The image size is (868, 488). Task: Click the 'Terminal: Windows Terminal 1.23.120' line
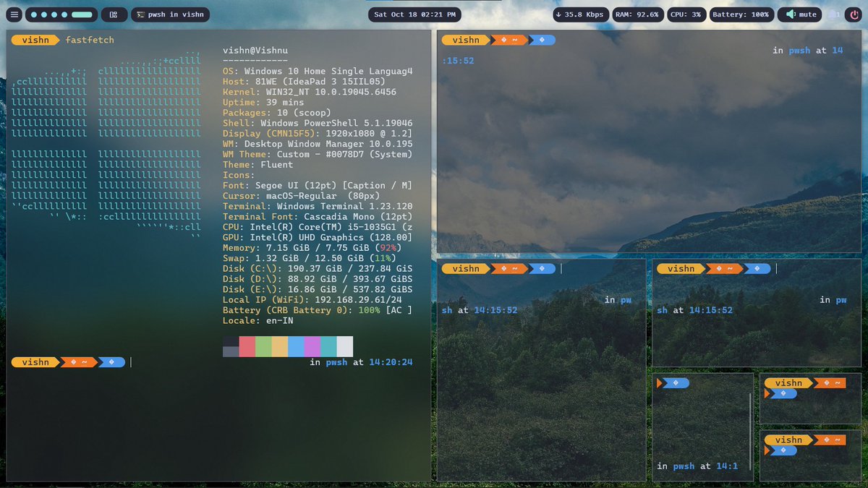pyautogui.click(x=318, y=206)
